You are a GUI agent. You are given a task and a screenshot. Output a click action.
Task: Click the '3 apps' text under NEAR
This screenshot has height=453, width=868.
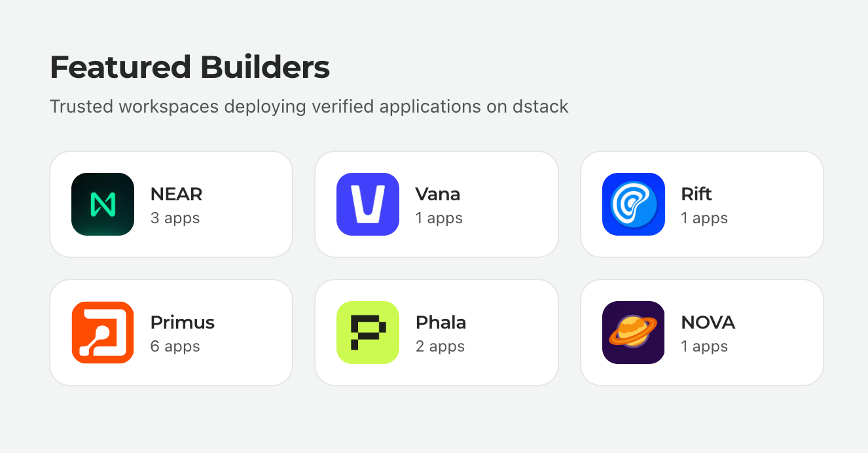click(174, 219)
